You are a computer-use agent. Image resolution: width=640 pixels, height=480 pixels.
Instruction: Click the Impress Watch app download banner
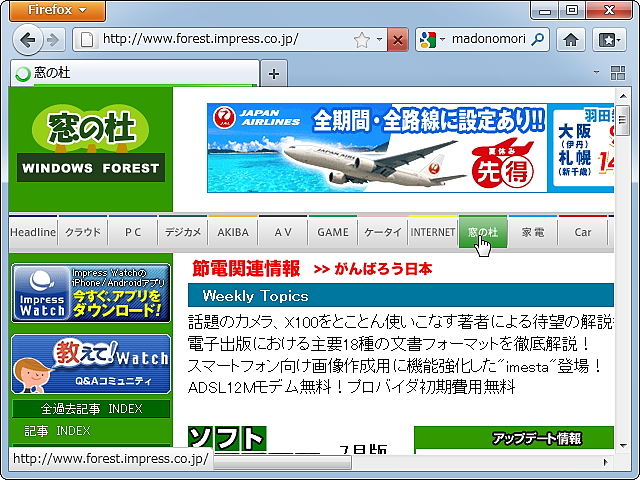[x=91, y=293]
